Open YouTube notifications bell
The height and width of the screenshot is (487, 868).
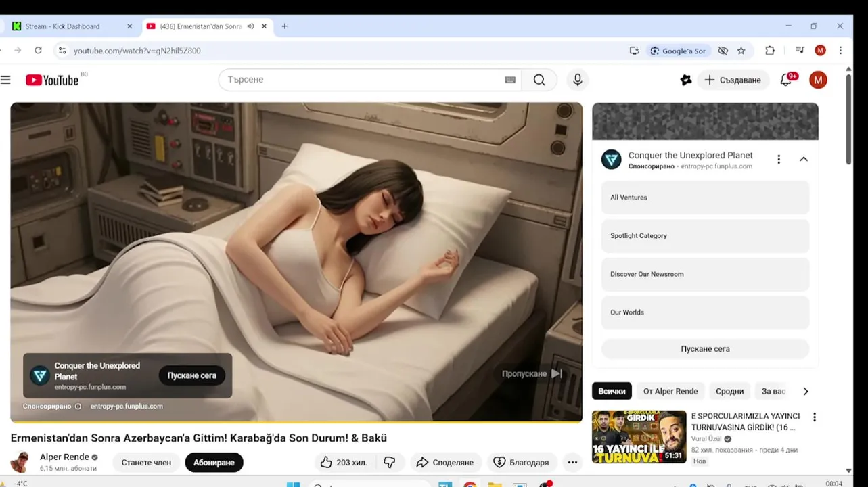tap(786, 80)
